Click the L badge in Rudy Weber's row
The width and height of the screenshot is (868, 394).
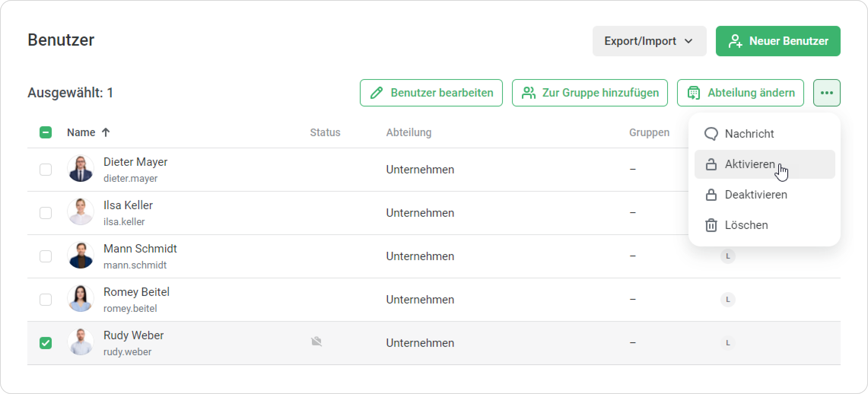728,343
